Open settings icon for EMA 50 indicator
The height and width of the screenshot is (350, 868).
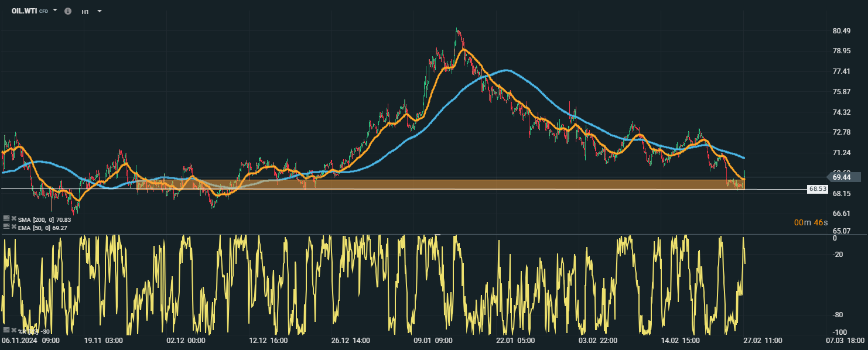pos(6,226)
